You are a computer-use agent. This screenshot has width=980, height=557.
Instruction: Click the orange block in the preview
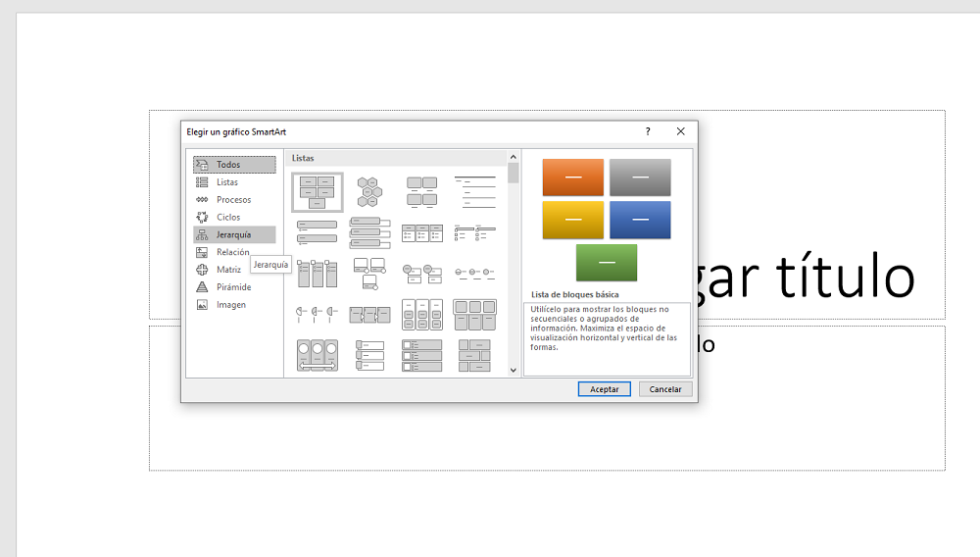(573, 177)
